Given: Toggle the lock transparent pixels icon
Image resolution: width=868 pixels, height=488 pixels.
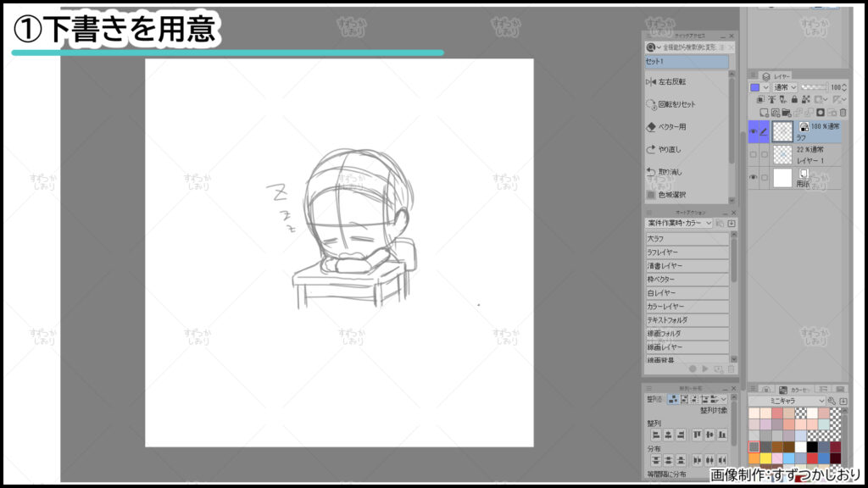Looking at the screenshot, I should 805,100.
